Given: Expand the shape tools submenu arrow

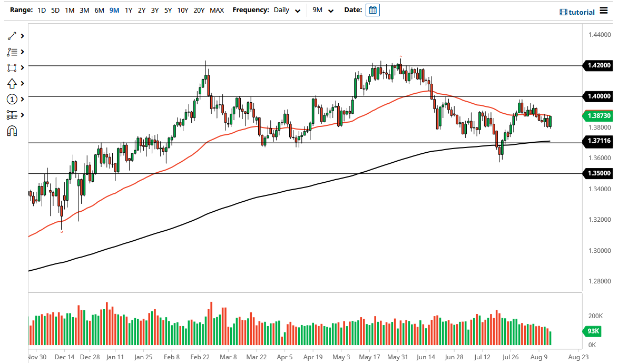Looking at the screenshot, I should tap(23, 68).
